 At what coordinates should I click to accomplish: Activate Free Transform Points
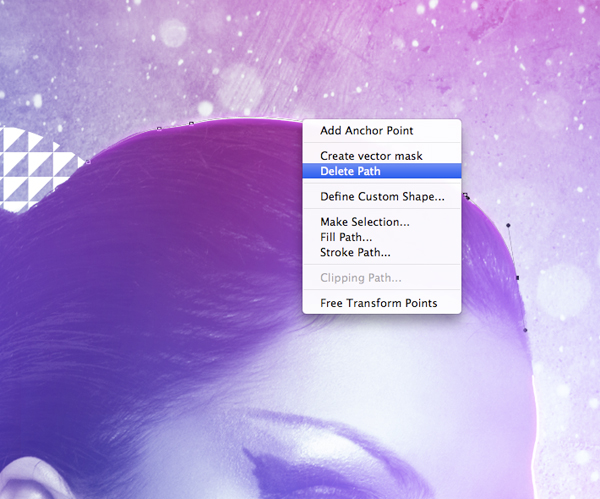[x=378, y=303]
